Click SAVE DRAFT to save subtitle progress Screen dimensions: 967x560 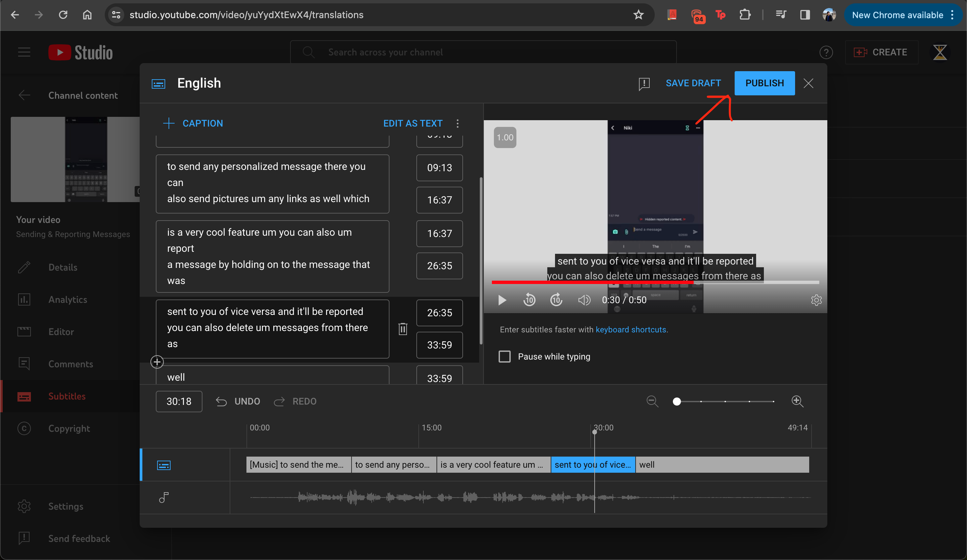point(694,83)
